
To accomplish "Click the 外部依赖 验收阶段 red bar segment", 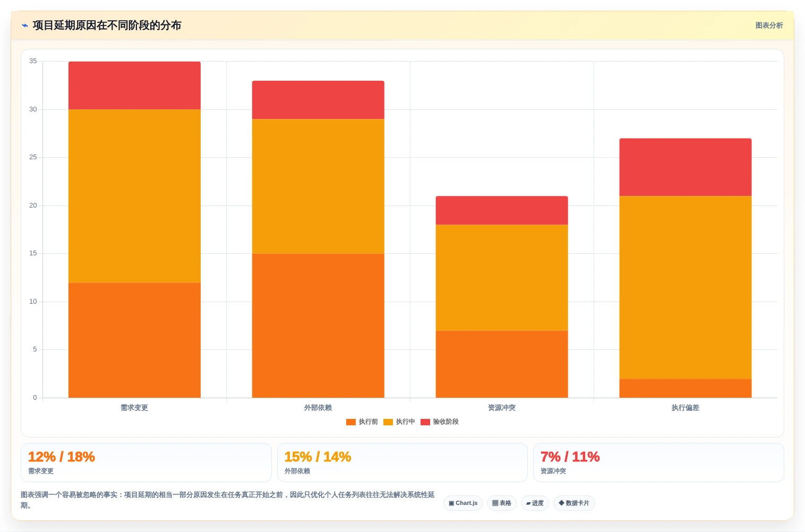I will pyautogui.click(x=318, y=100).
